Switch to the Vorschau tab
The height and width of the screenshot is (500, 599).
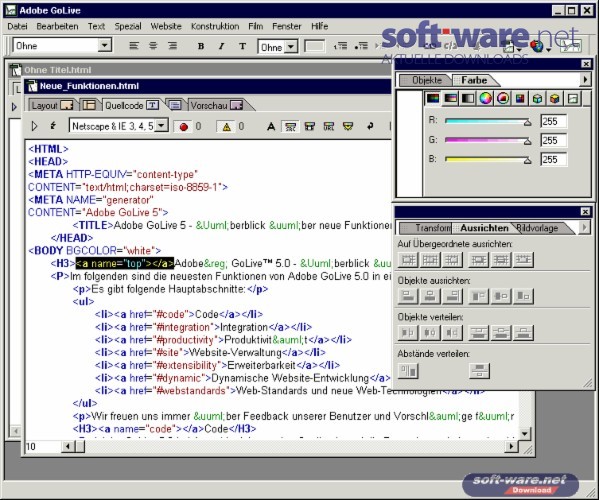click(x=217, y=105)
